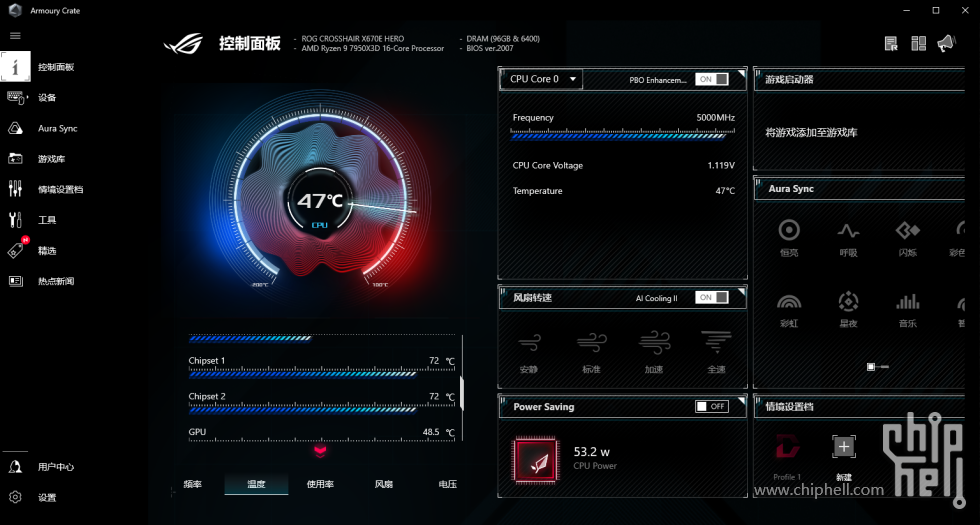This screenshot has height=525, width=980.
Task: Open 设备 devices section
Action: (x=47, y=98)
